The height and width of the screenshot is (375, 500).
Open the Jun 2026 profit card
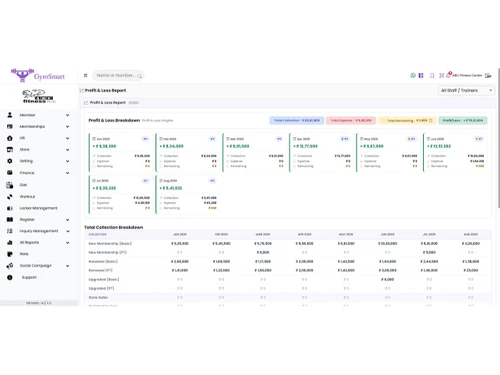[x=456, y=152]
